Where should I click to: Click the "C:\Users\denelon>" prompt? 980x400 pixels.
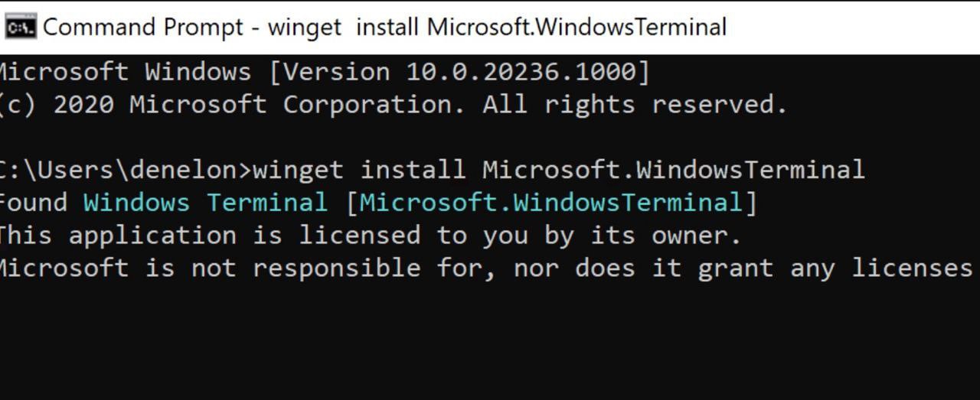coord(126,169)
